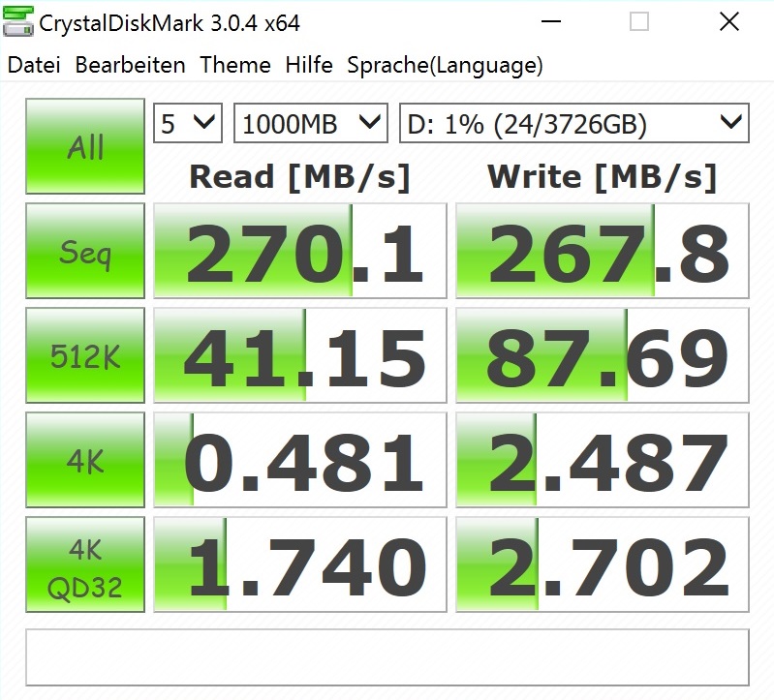The width and height of the screenshot is (774, 700).
Task: Start the Seq sequential test
Action: pos(85,251)
